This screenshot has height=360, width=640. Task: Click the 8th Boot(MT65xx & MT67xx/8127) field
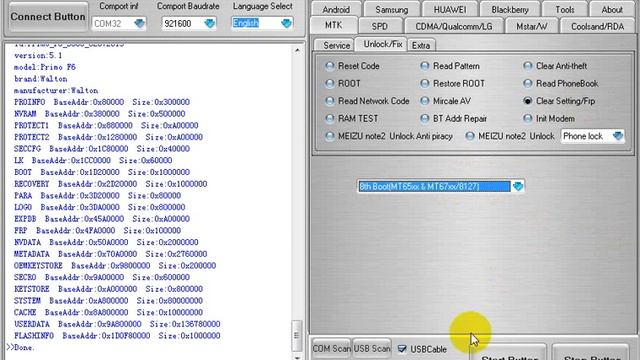tap(434, 186)
